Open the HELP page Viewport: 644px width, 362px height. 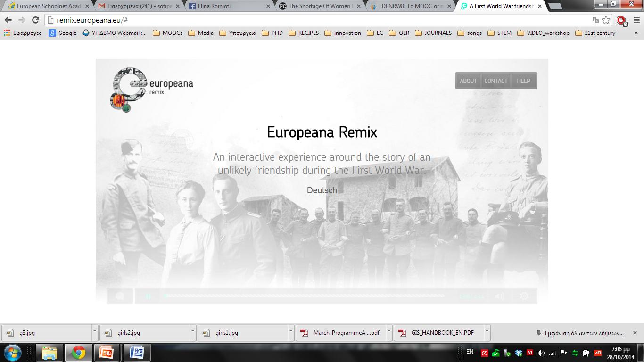[x=523, y=81]
